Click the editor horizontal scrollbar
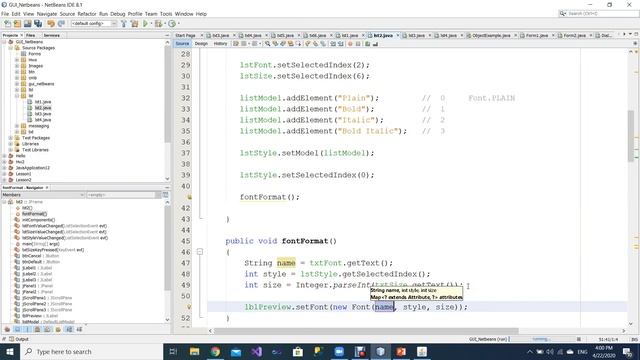The width and height of the screenshot is (640, 360). coord(366,331)
